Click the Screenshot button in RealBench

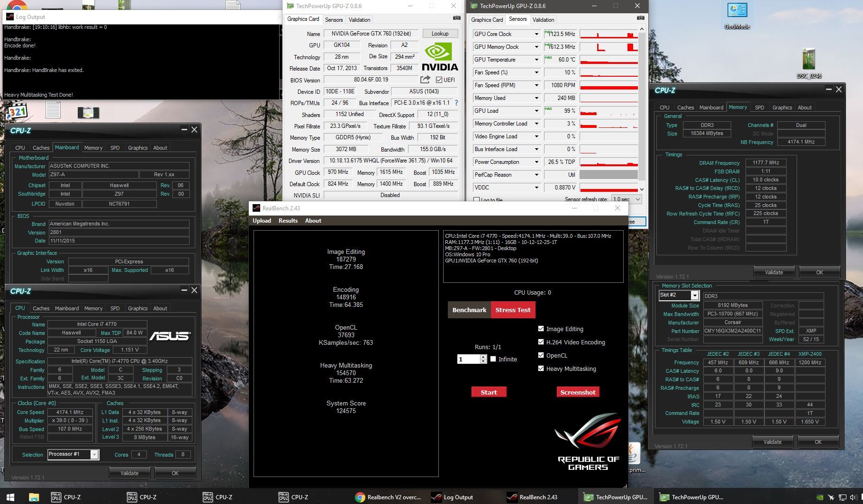tap(578, 392)
